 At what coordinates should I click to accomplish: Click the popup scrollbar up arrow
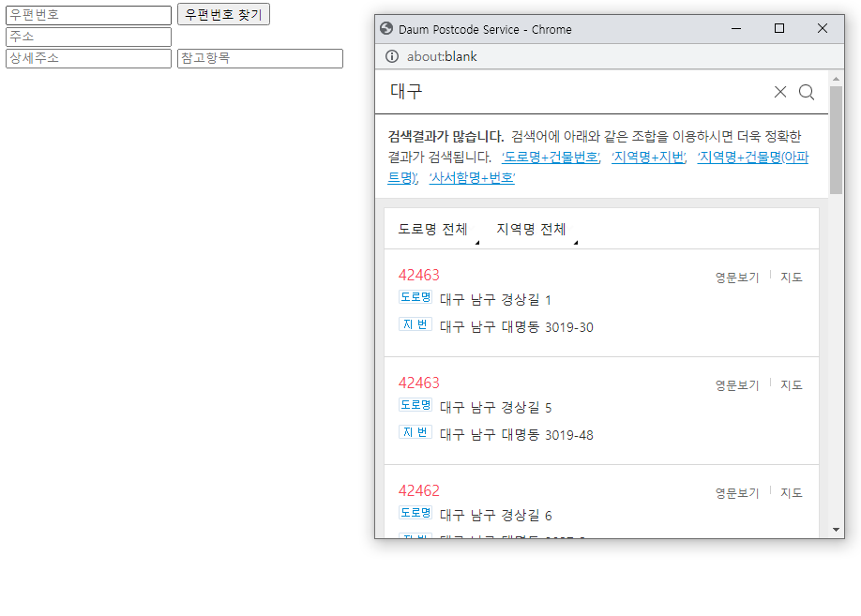pyautogui.click(x=836, y=79)
